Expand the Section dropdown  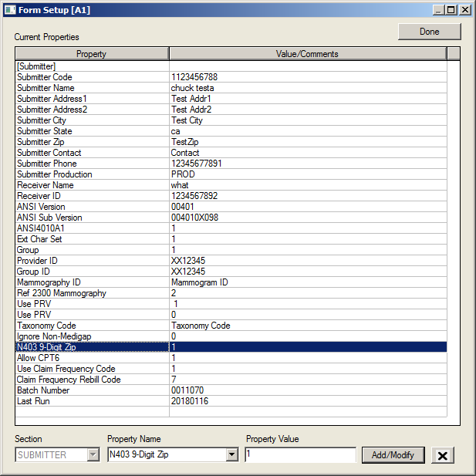[93, 455]
